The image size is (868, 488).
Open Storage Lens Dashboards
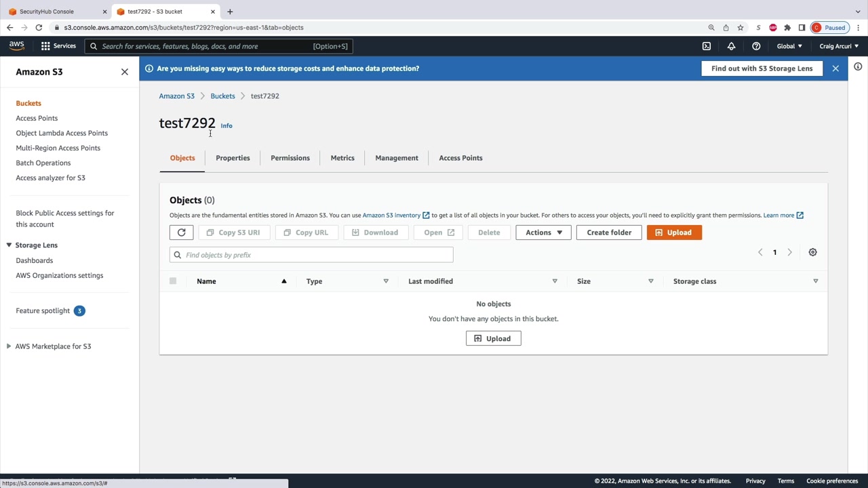tap(34, 260)
